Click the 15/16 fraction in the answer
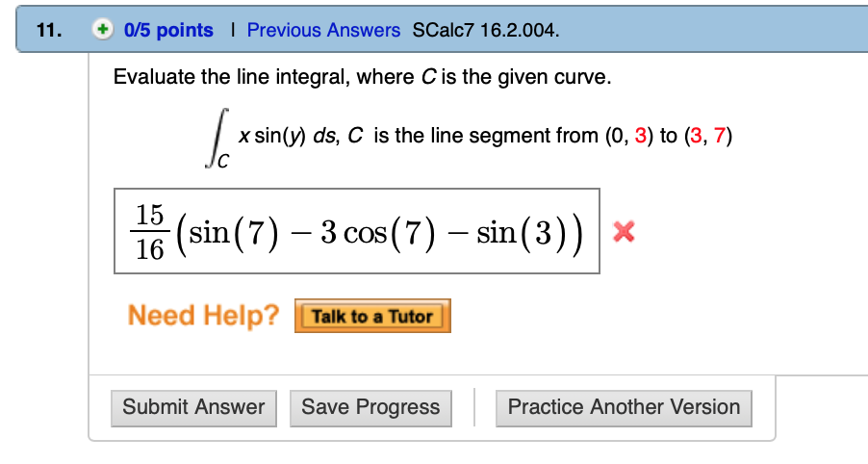The width and height of the screenshot is (868, 464). pos(150,231)
